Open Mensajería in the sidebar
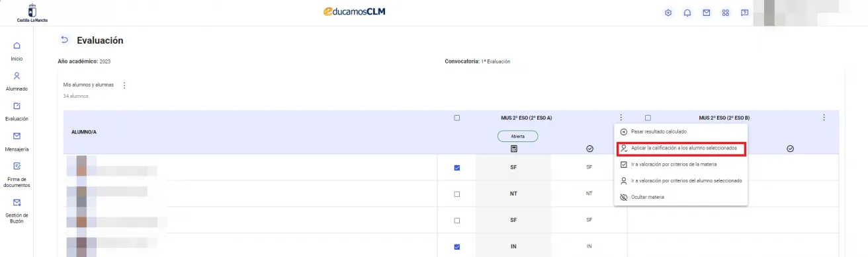868x257 pixels. 17,141
